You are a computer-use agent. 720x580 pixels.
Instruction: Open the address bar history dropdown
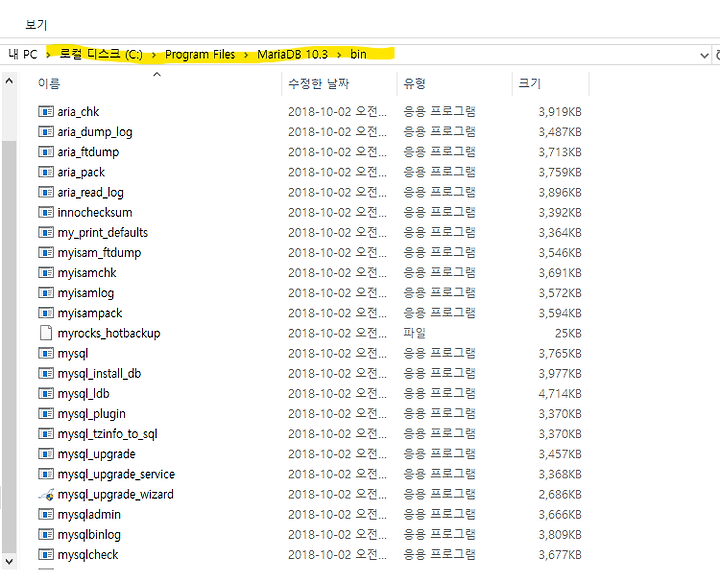point(704,56)
